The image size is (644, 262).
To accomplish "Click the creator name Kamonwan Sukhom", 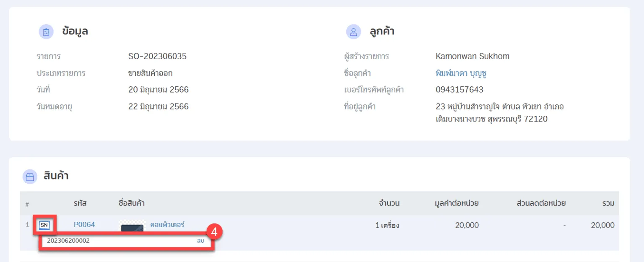I will (x=473, y=56).
